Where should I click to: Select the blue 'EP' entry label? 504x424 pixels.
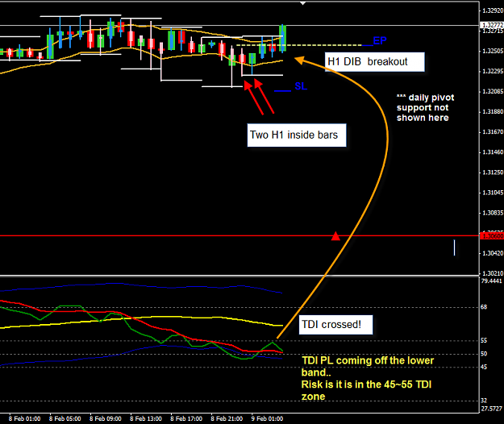pyautogui.click(x=380, y=41)
